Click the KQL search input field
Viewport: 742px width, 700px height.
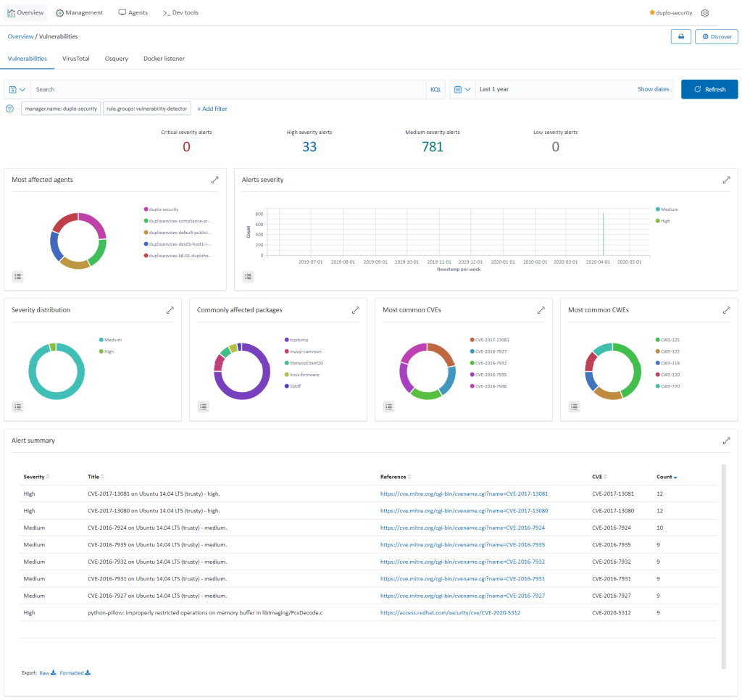coord(228,89)
